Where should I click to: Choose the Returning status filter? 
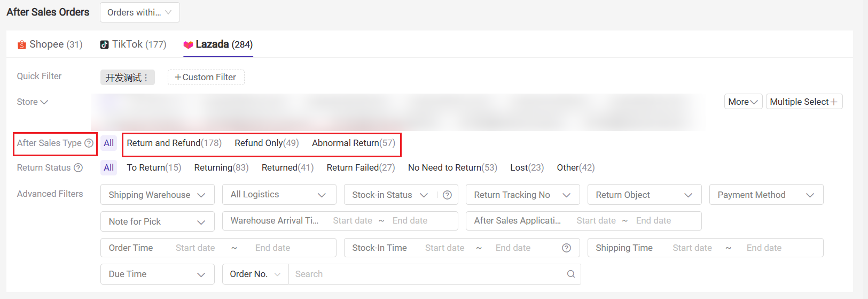[221, 168]
